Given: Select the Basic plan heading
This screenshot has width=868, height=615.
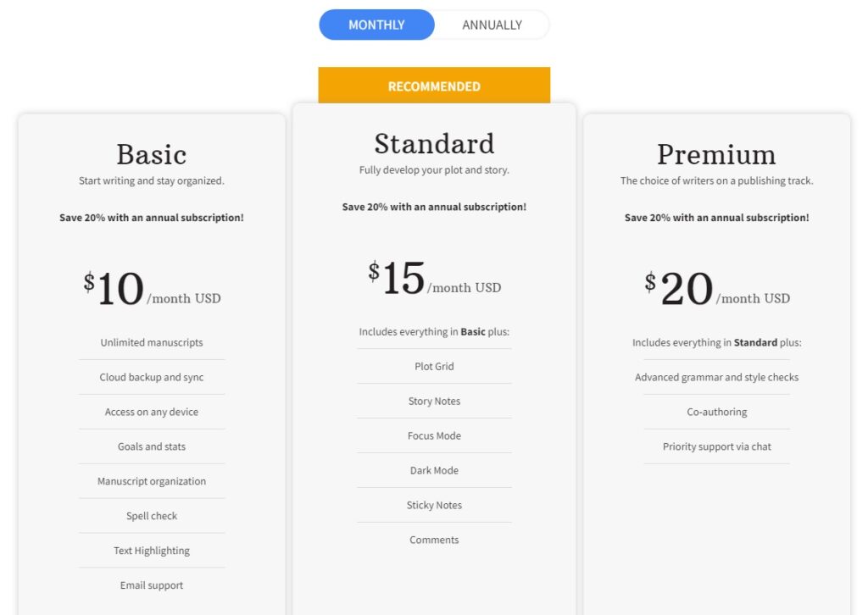Looking at the screenshot, I should coord(152,154).
